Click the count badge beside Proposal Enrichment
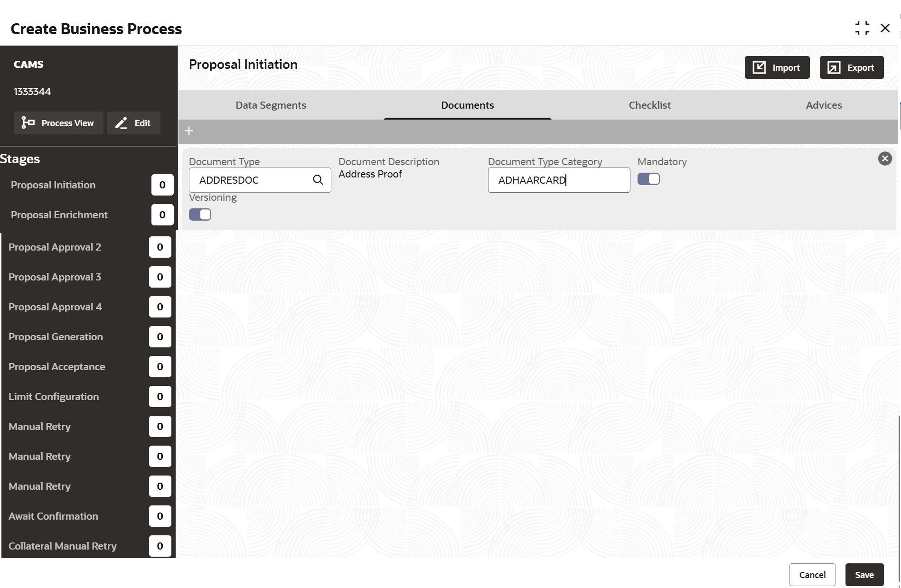The height and width of the screenshot is (588, 901). (162, 215)
